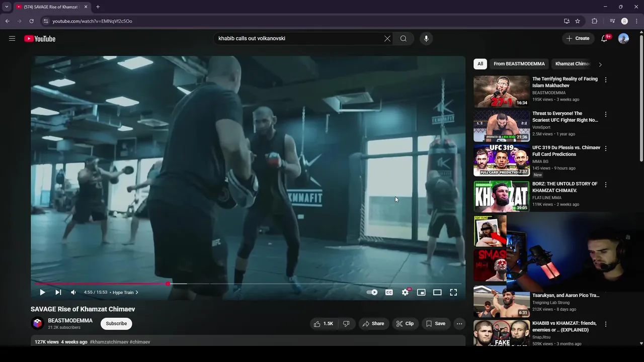Bookmark this page with star icon

click(578, 21)
